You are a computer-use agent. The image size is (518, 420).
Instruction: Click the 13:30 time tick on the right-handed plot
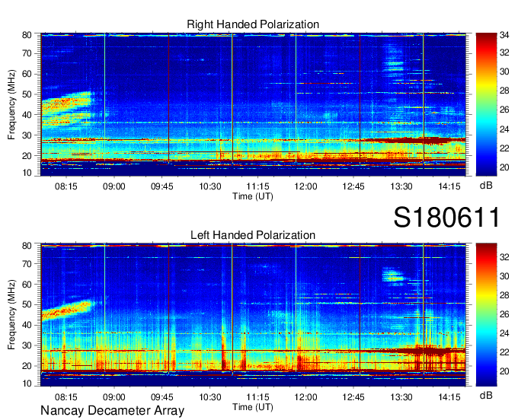coord(401,186)
